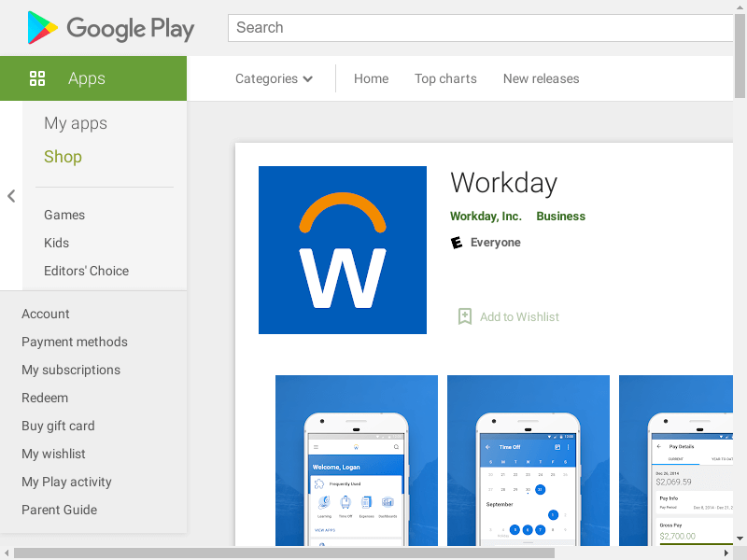The image size is (747, 560).
Task: Open the Redeem option
Action: point(45,398)
